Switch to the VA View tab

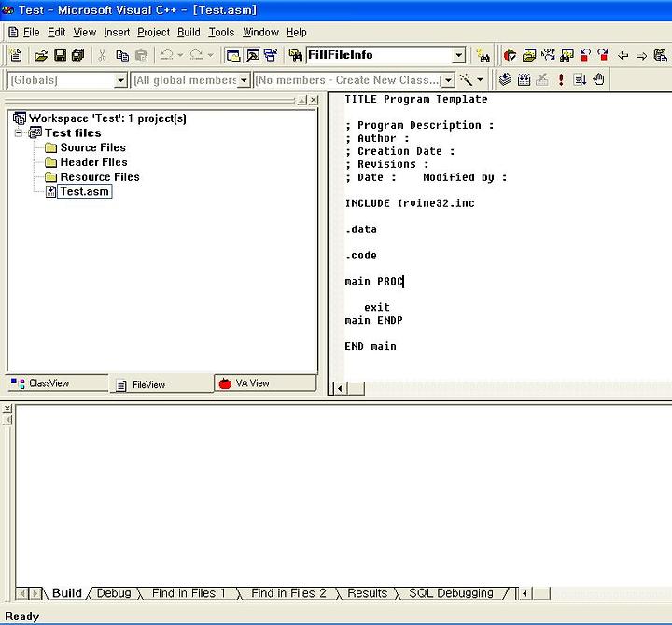point(265,383)
